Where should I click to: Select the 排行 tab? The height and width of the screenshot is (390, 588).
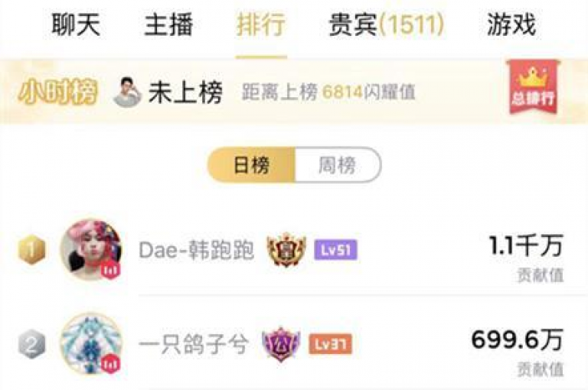pos(261,24)
